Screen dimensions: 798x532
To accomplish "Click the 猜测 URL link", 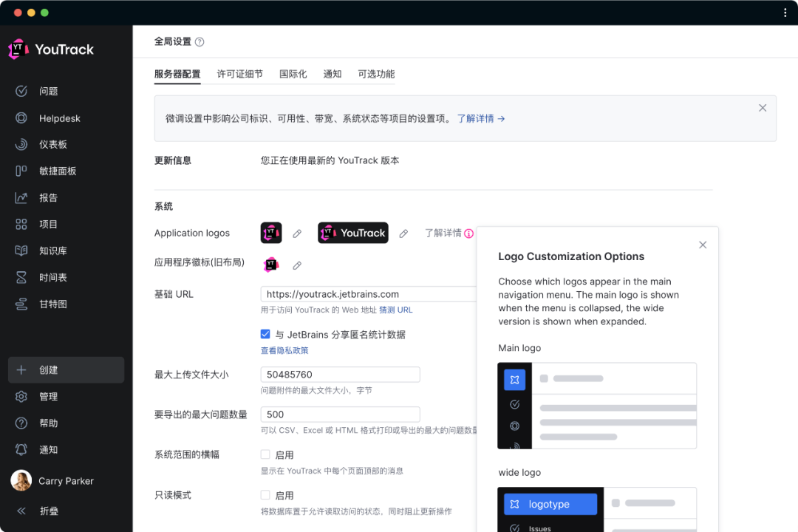I will point(396,310).
